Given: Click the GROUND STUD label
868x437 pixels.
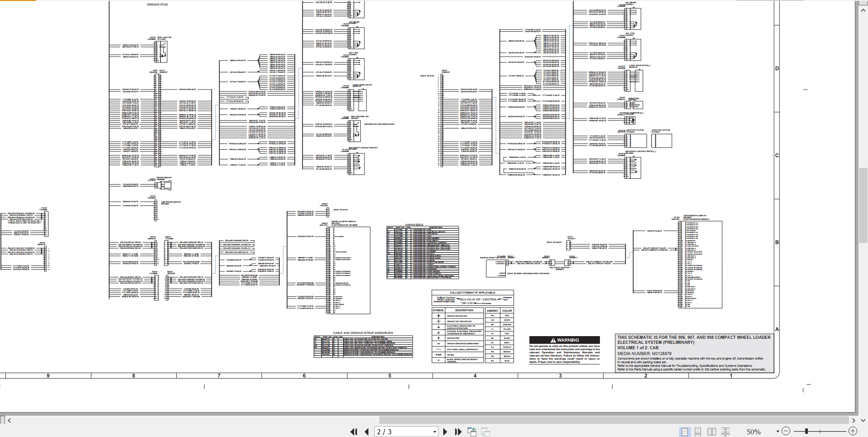Looking at the screenshot, I should [157, 5].
